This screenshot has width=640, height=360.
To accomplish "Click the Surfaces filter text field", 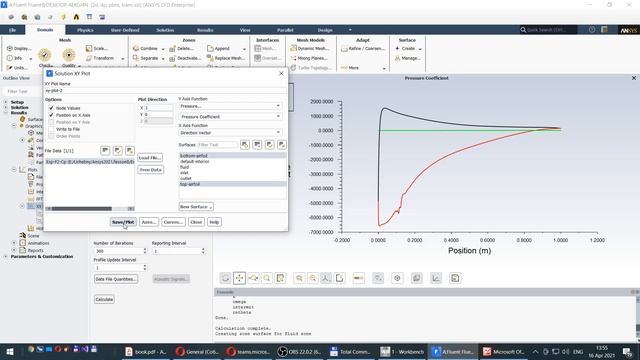I will 218,144.
